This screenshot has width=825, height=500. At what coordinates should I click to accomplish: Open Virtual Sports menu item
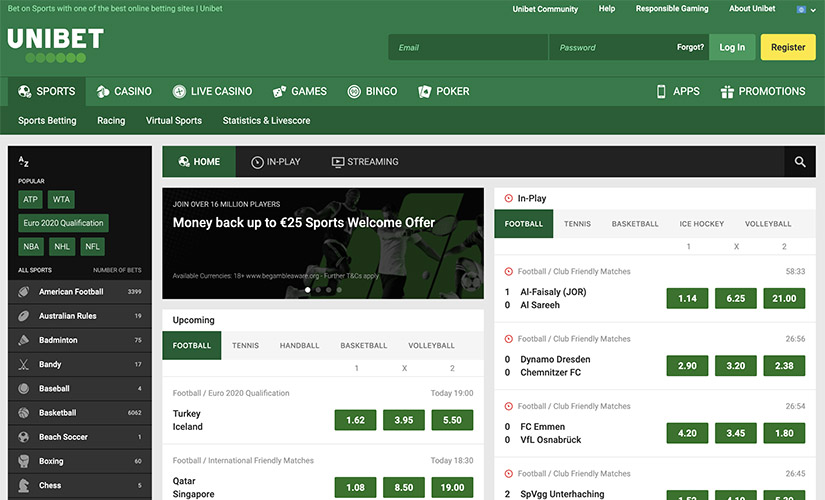pyautogui.click(x=174, y=121)
